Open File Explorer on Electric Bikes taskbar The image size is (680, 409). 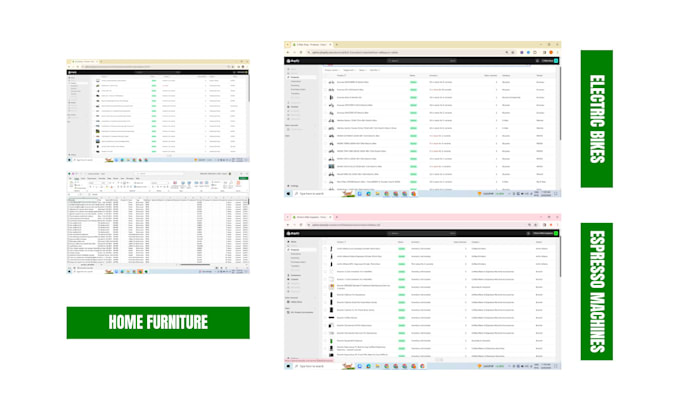377,193
